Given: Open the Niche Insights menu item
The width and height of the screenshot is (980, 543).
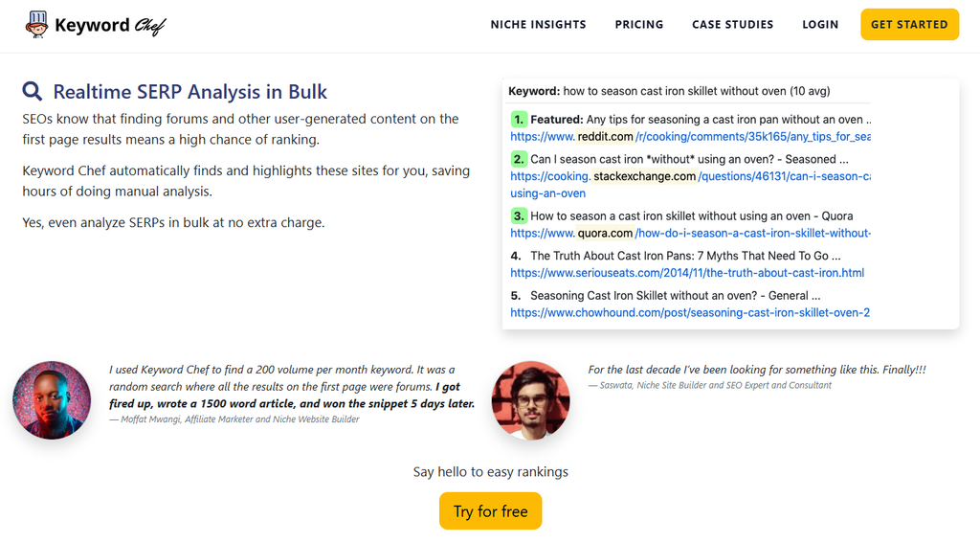Looking at the screenshot, I should pyautogui.click(x=538, y=24).
